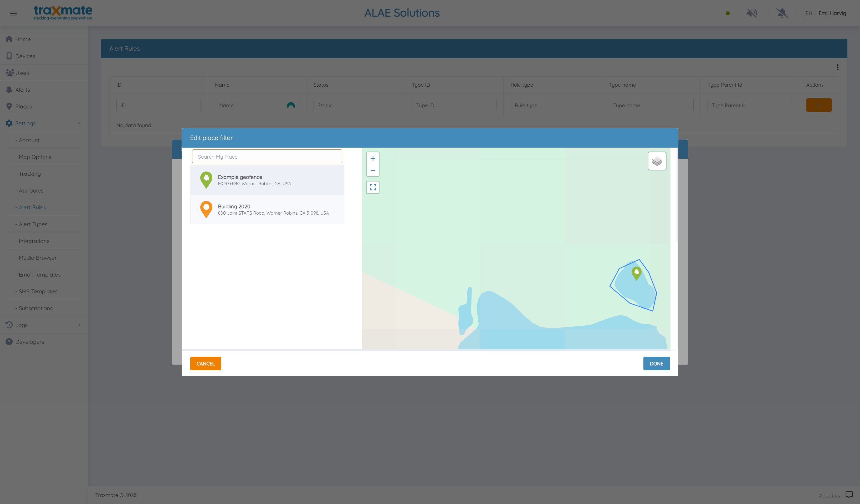Expand the Logs menu arrow
The image size is (860, 504).
point(79,325)
